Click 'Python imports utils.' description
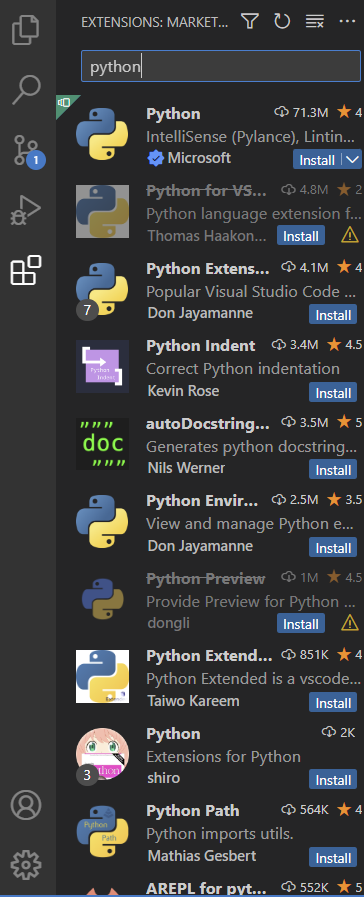 coord(220,834)
